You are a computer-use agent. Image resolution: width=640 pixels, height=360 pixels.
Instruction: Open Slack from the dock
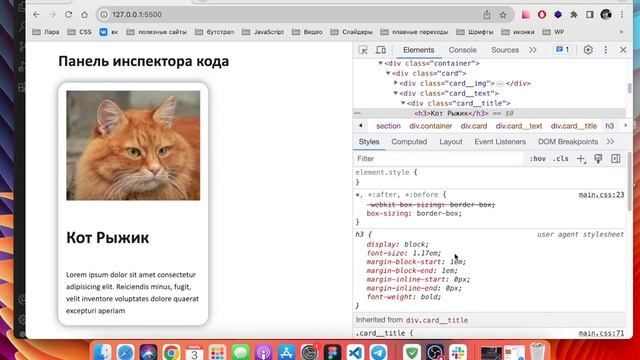click(x=458, y=352)
